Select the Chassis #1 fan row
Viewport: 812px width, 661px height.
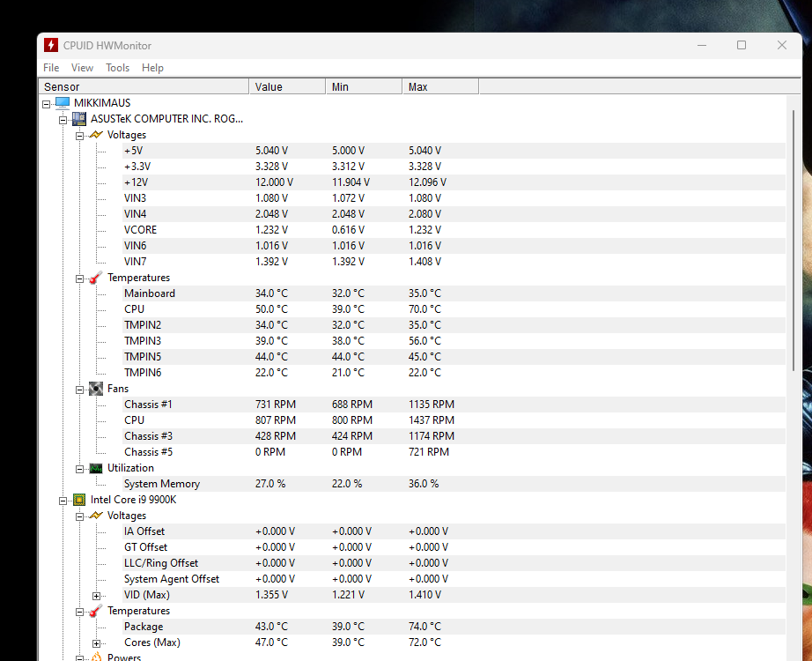454,405
